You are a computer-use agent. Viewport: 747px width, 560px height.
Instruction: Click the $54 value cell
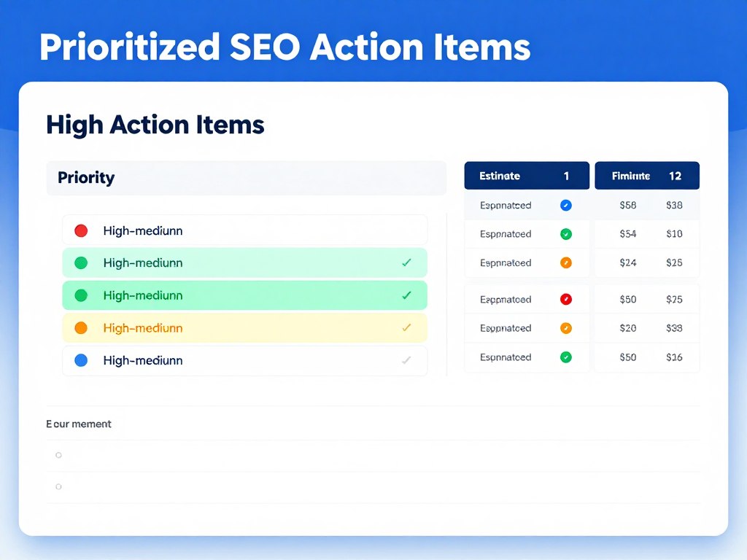click(x=628, y=234)
